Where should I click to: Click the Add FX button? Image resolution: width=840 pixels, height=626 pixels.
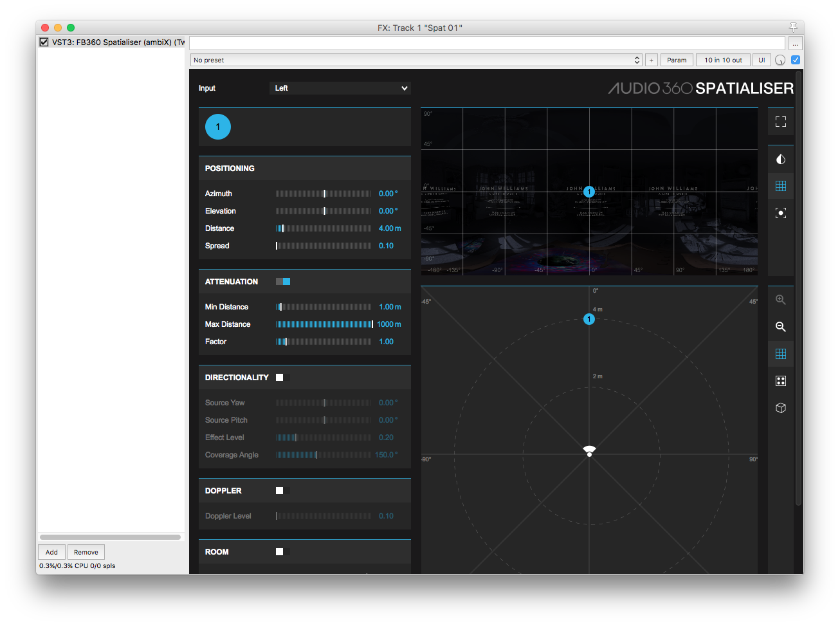click(51, 552)
